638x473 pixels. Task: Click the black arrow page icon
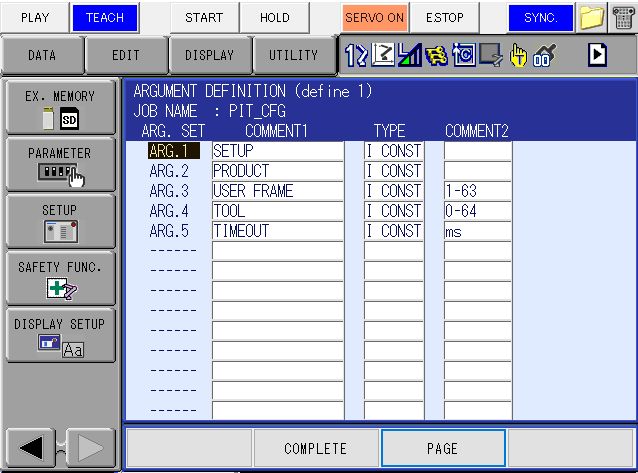[x=598, y=55]
